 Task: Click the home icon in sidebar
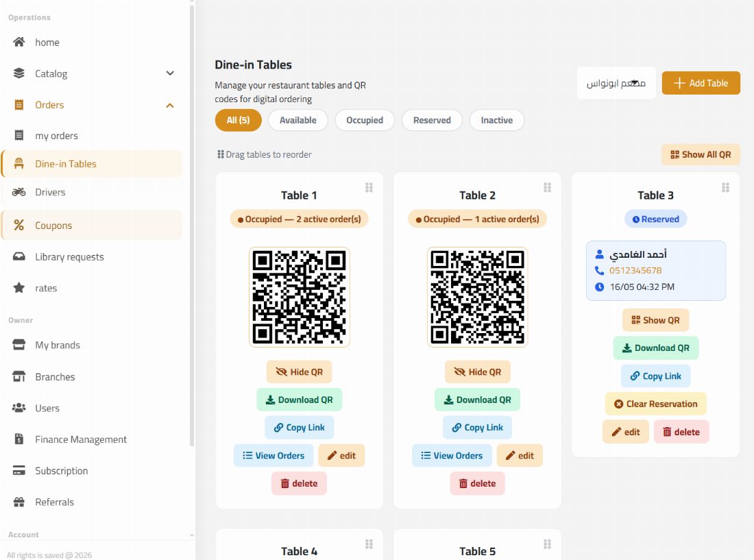tap(19, 42)
